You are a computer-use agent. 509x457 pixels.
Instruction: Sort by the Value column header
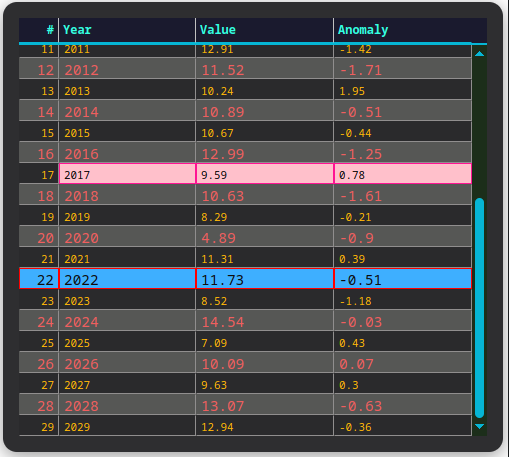click(x=265, y=30)
